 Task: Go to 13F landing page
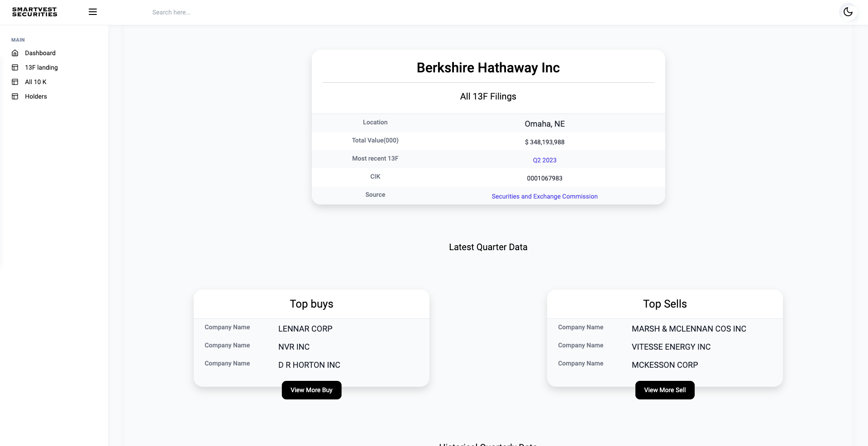(x=41, y=67)
